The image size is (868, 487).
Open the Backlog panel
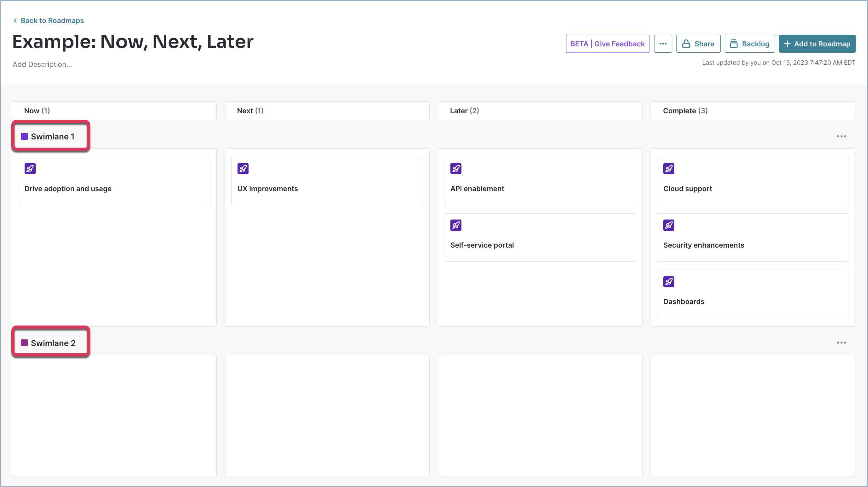(749, 44)
